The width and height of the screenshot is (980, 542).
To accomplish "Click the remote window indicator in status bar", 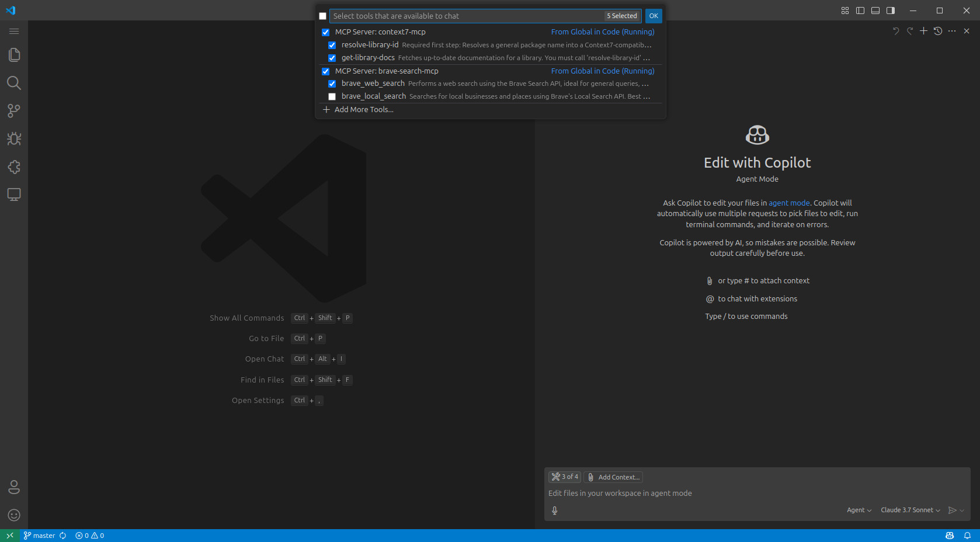I will [10, 536].
